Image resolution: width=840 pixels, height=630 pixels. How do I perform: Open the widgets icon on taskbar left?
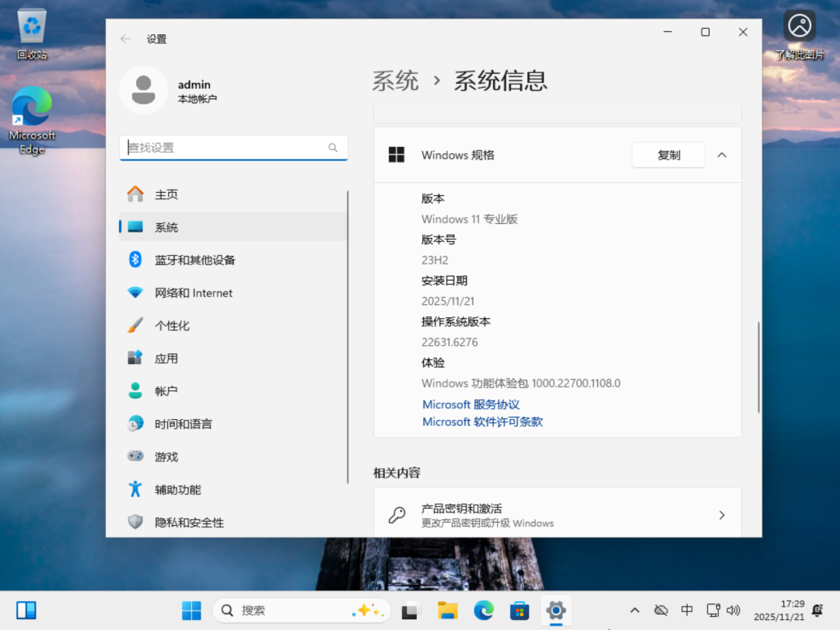[26, 611]
